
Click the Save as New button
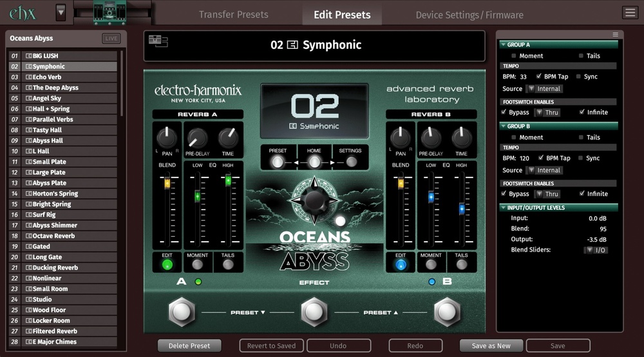[x=491, y=345]
